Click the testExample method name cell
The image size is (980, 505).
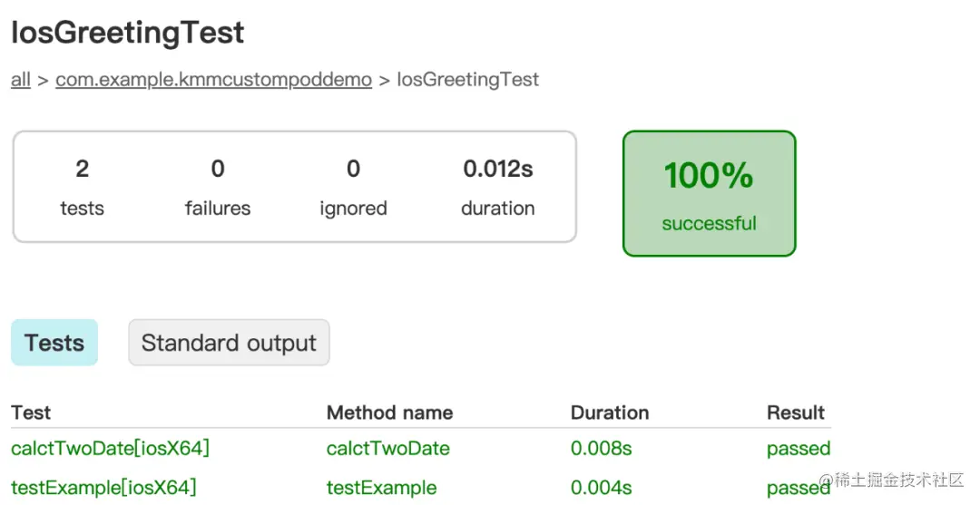coord(381,488)
